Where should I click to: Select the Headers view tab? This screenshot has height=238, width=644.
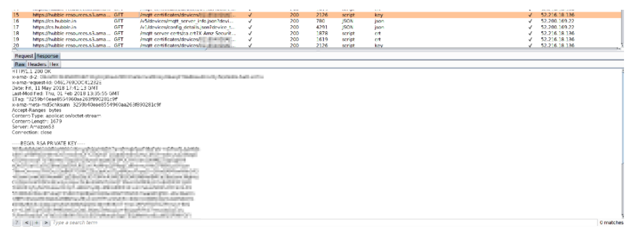coord(37,64)
